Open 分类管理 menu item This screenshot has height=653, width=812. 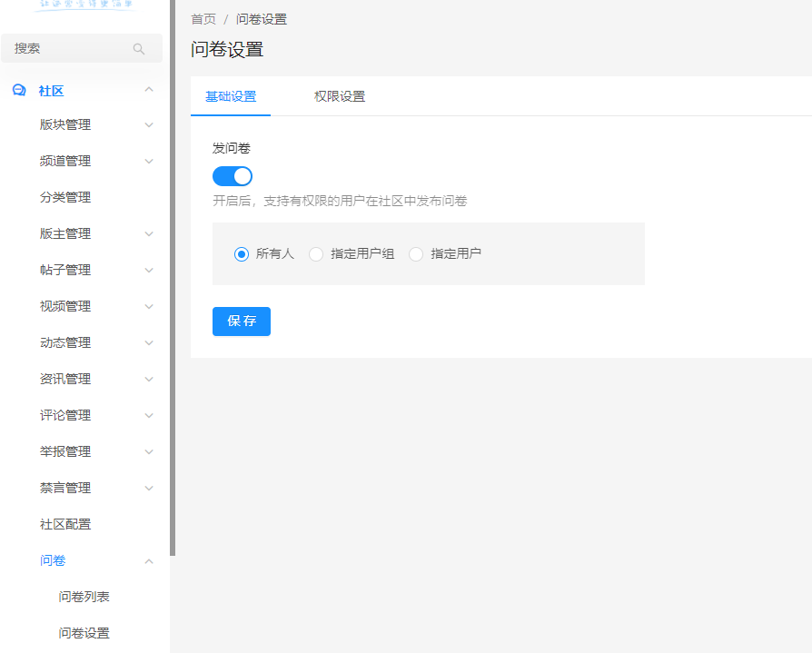click(65, 197)
